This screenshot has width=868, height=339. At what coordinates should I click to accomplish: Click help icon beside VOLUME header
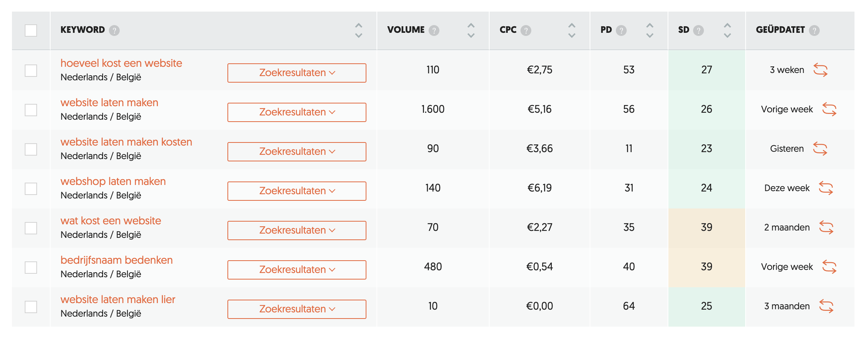pyautogui.click(x=434, y=31)
